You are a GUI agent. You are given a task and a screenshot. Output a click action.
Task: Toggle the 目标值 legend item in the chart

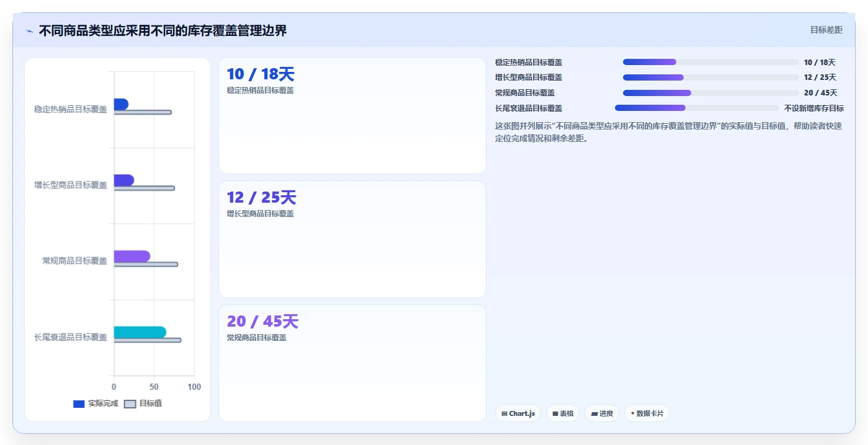[x=143, y=403]
